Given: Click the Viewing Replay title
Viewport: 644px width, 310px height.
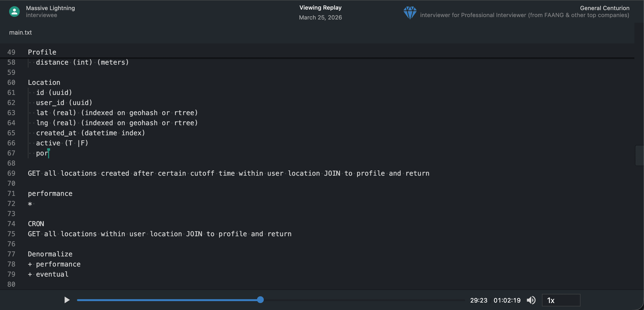Looking at the screenshot, I should click(x=320, y=7).
